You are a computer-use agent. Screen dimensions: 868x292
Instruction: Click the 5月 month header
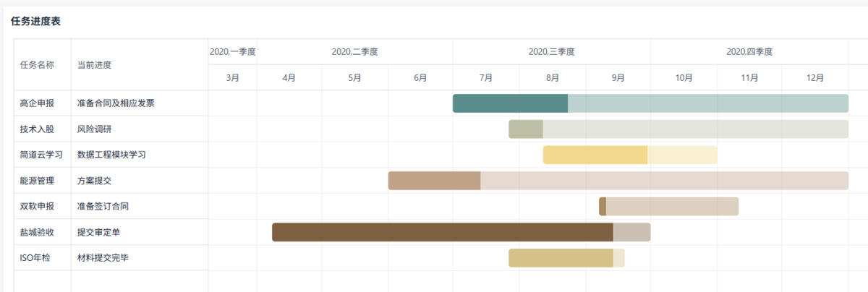[x=355, y=77]
